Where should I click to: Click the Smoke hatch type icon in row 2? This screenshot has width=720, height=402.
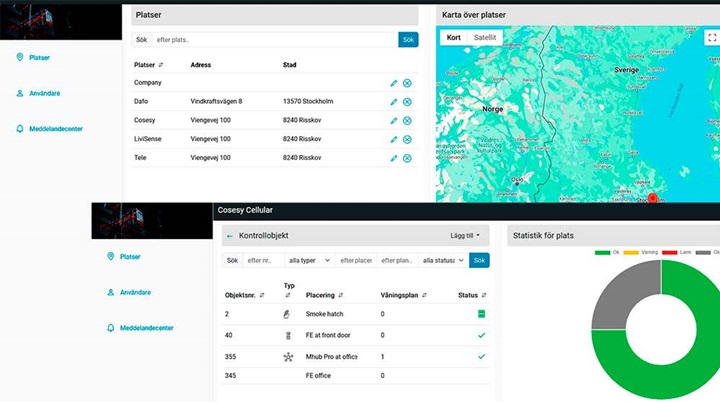[x=287, y=314]
